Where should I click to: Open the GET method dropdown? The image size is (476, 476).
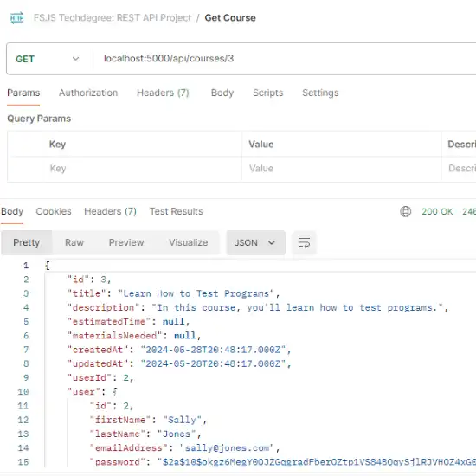48,59
